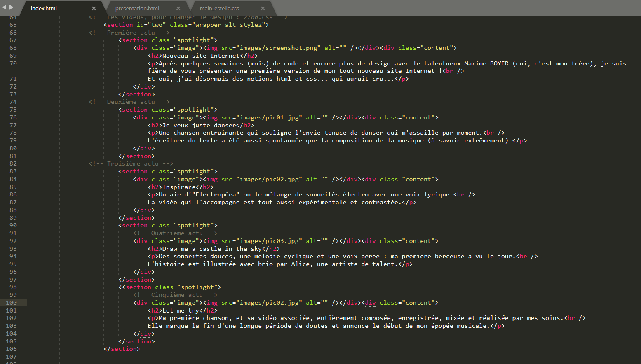Close the index.html tab
Image resolution: width=641 pixels, height=364 pixels.
point(94,8)
